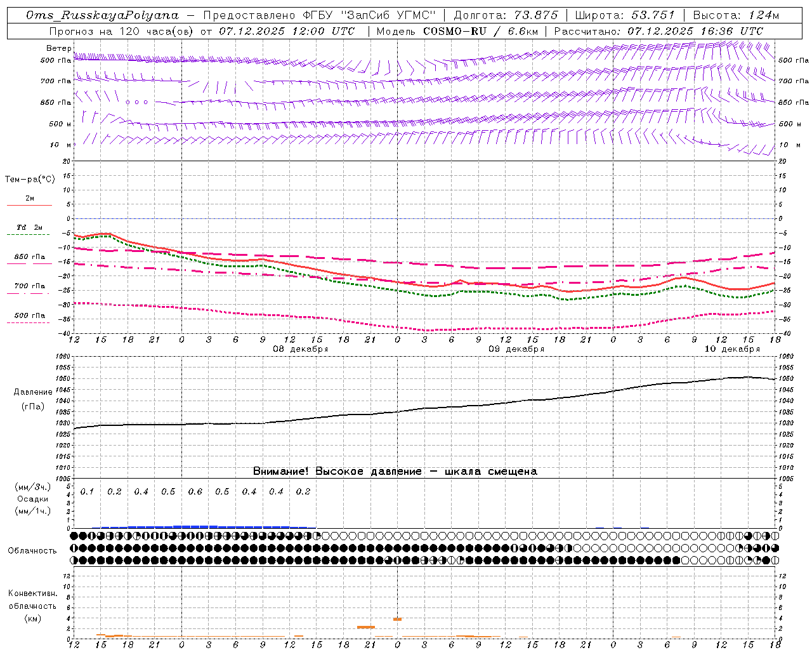This screenshot has height=650, width=812.
Task: Click the orange convective cloud bar at 4 km
Action: tap(397, 619)
